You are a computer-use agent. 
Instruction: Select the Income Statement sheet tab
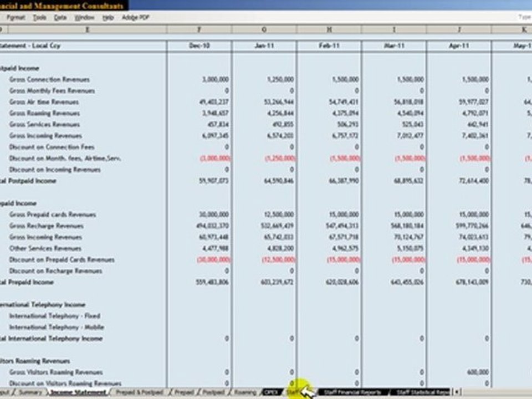[x=78, y=392]
